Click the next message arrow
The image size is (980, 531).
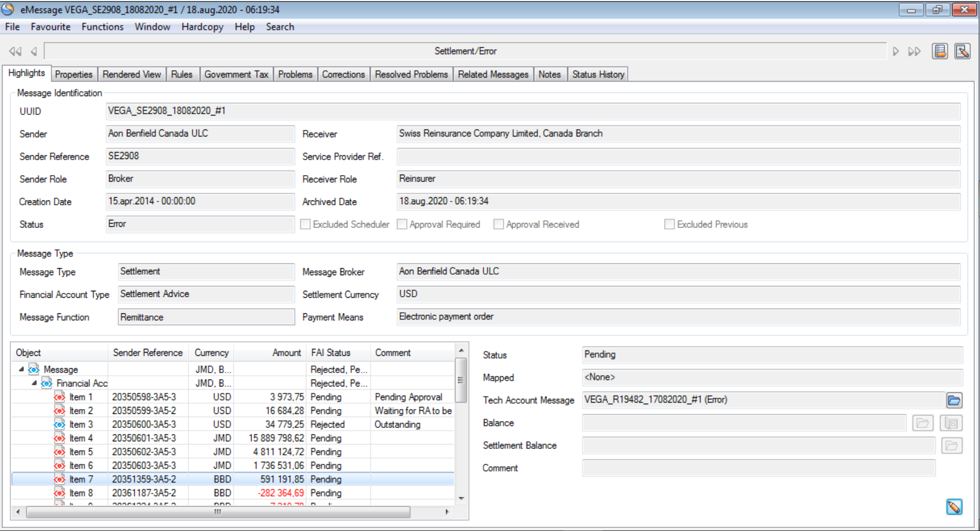[x=896, y=52]
